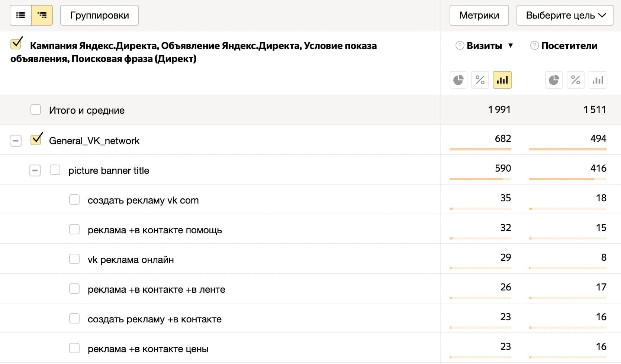Switch to tree view icon
Image resolution: width=621 pixels, height=364 pixels.
pos(42,15)
